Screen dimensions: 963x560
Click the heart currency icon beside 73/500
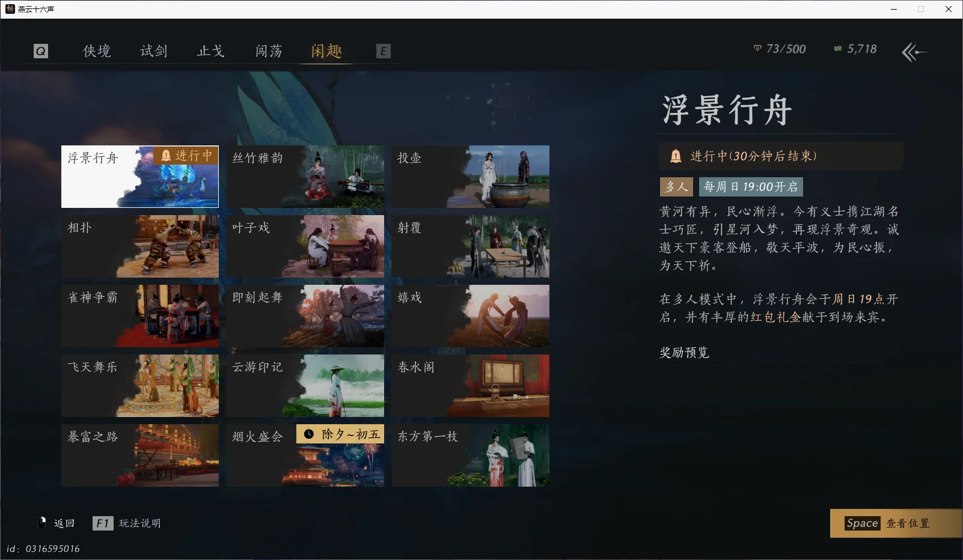point(757,48)
